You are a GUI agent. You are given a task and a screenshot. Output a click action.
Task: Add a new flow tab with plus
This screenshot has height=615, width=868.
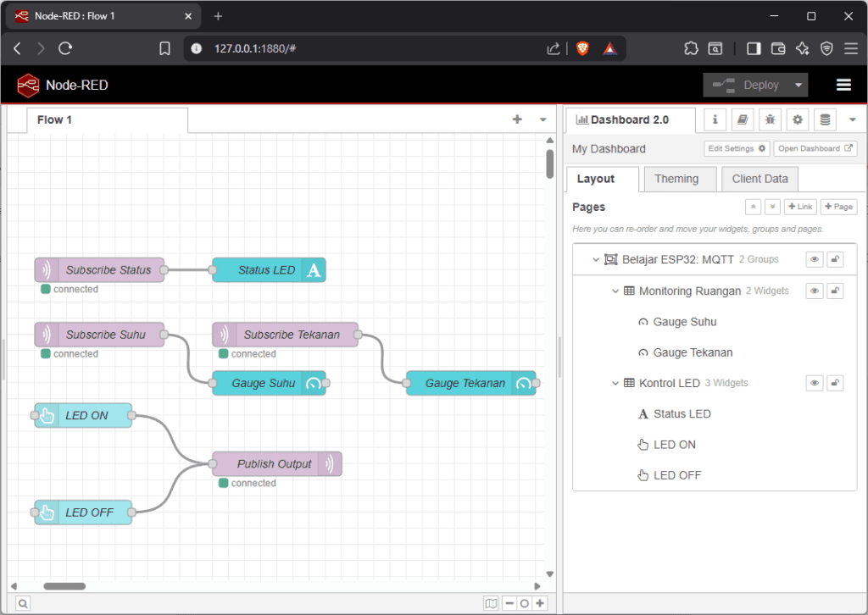click(x=517, y=119)
